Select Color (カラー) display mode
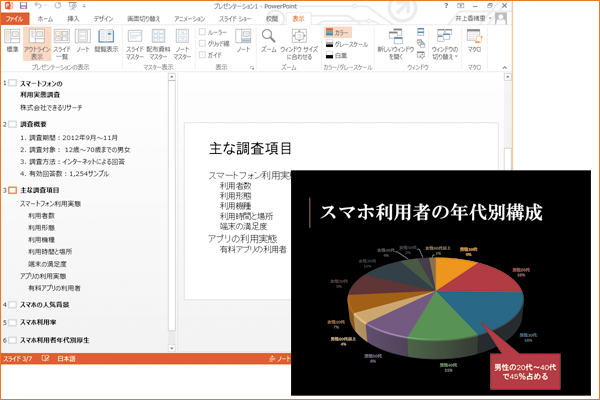Image resolution: width=600 pixels, height=400 pixels. pos(338,33)
